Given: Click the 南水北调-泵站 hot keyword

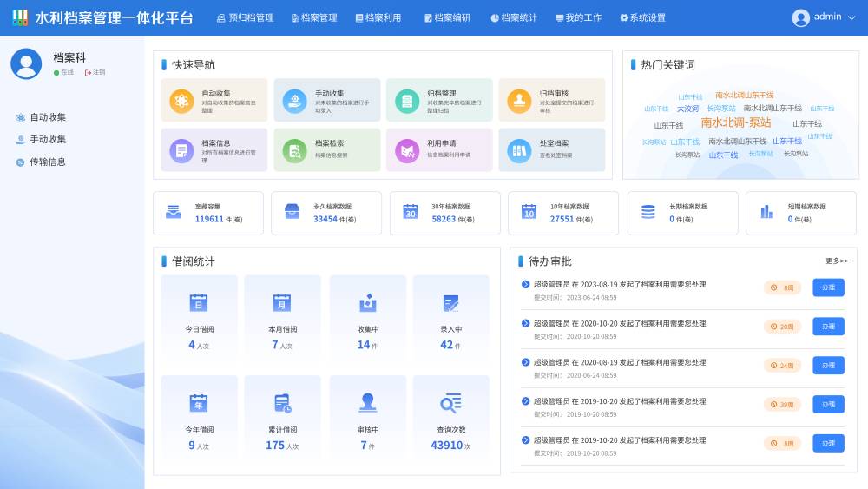Looking at the screenshot, I should pyautogui.click(x=736, y=122).
